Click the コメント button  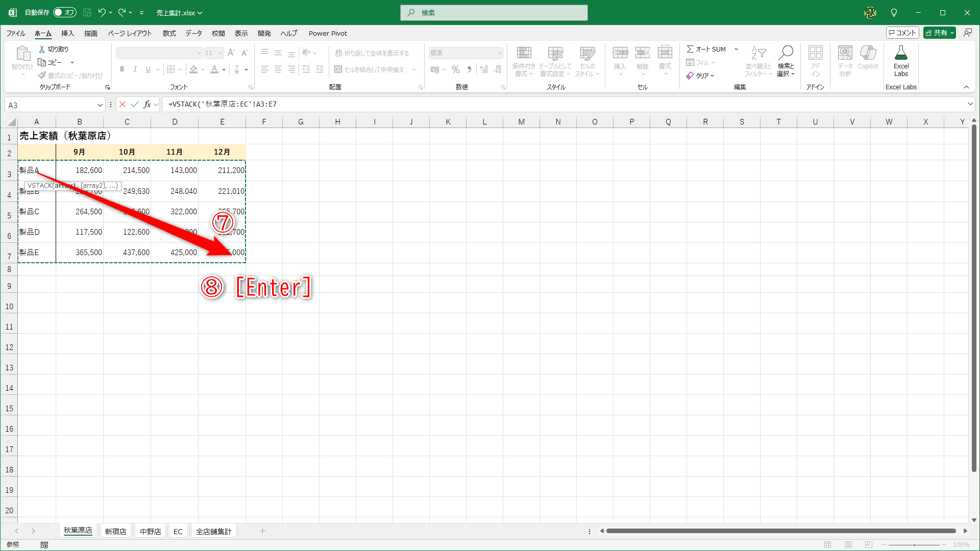point(902,33)
